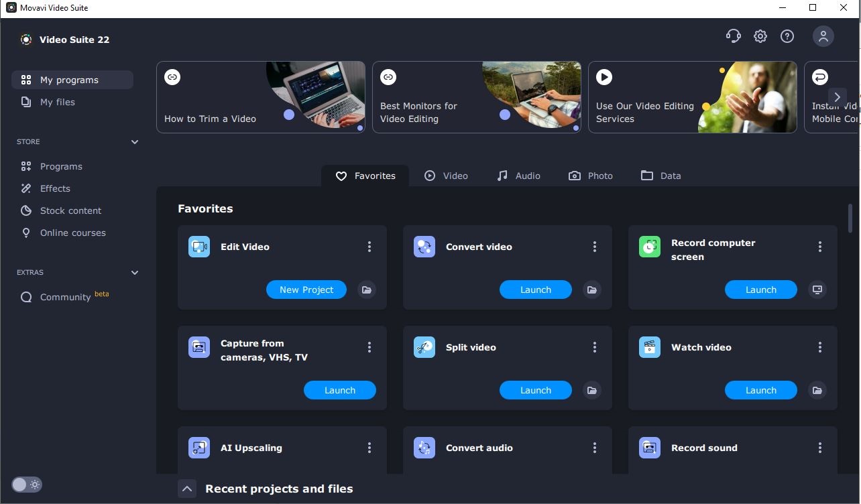The image size is (861, 504).
Task: Show next banner cards with arrow
Action: tap(837, 97)
